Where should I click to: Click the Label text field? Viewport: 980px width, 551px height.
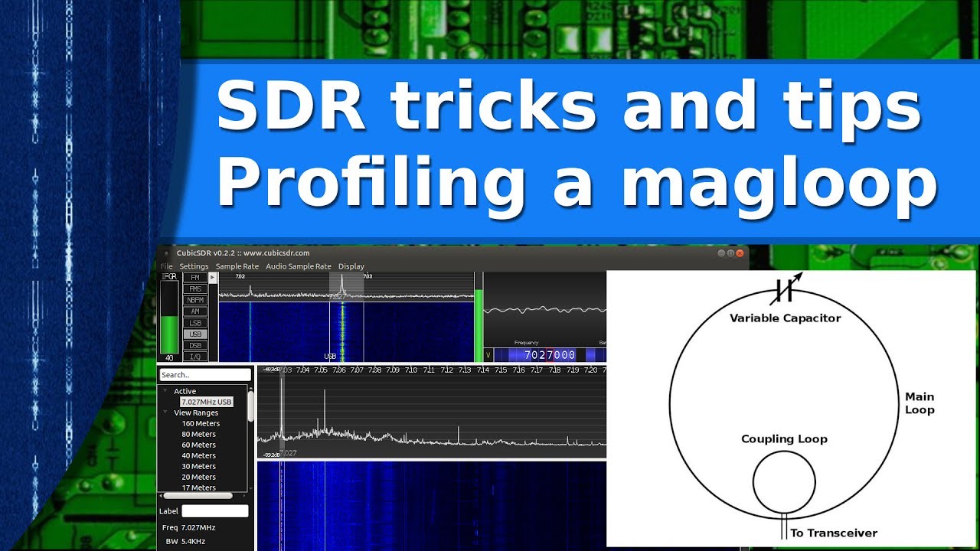215,511
